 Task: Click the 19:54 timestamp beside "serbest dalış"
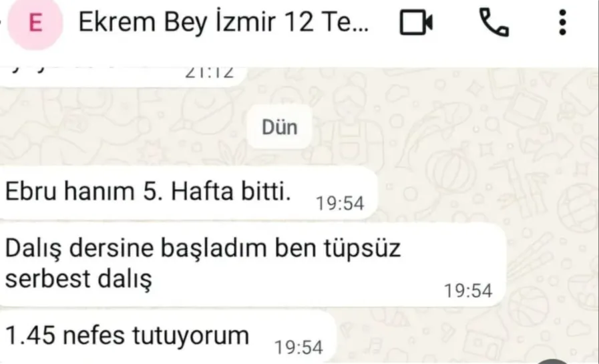click(x=468, y=291)
